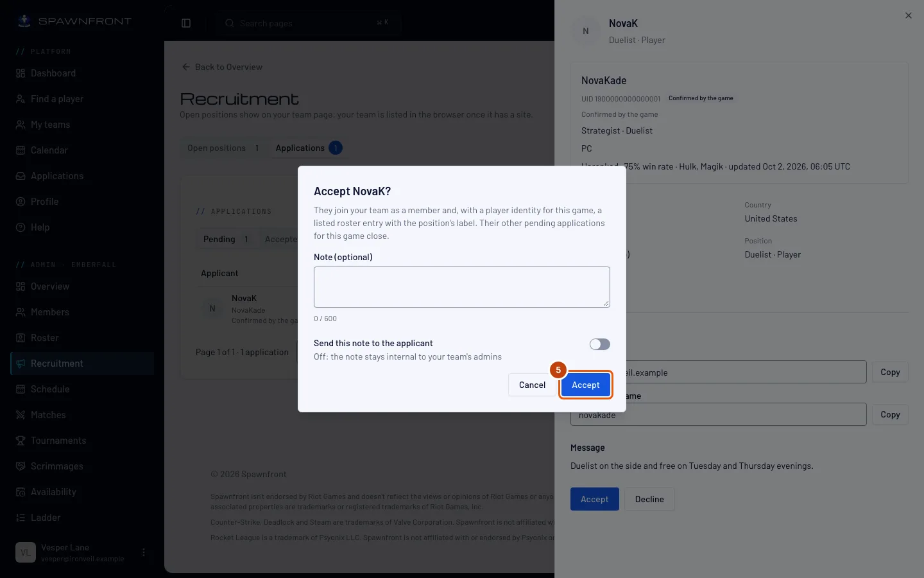Open Applications in platform sidebar
The height and width of the screenshot is (578, 924).
coord(82,176)
